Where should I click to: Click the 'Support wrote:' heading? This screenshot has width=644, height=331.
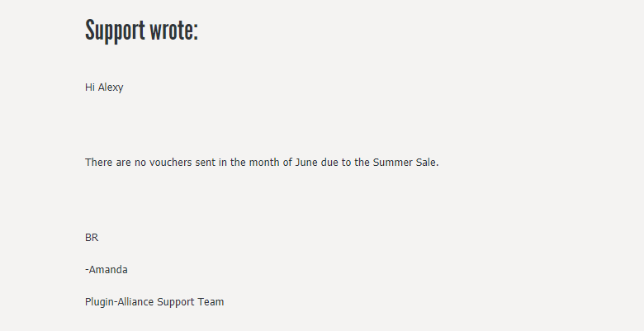click(142, 31)
